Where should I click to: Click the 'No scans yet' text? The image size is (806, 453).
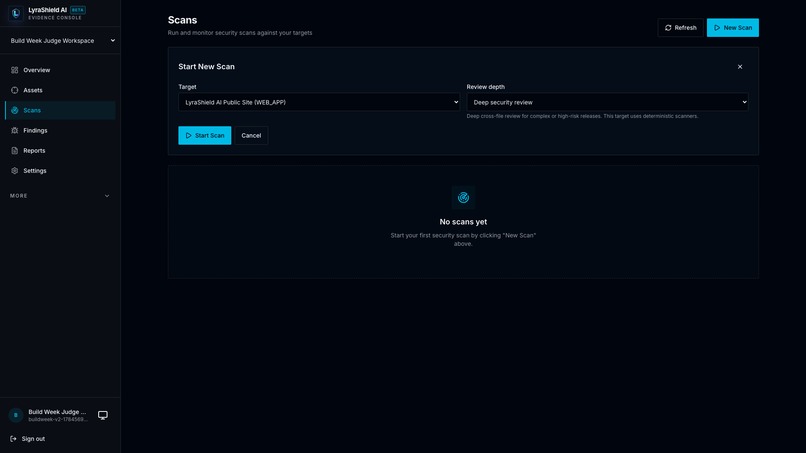[463, 222]
